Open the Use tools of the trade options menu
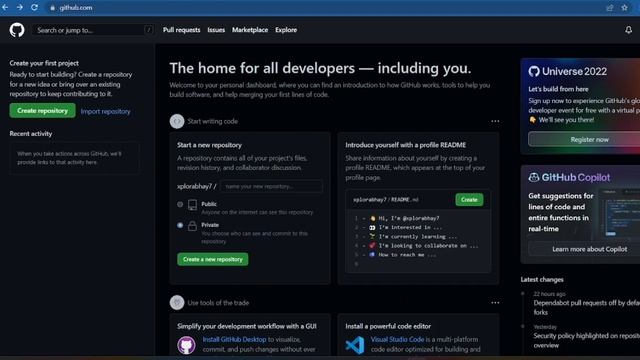This screenshot has width=640, height=360. tap(495, 302)
